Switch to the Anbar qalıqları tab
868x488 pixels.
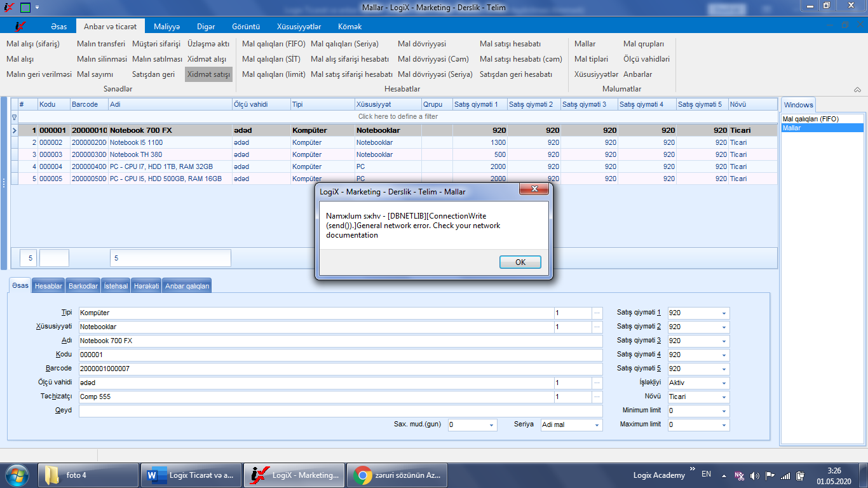(x=187, y=287)
